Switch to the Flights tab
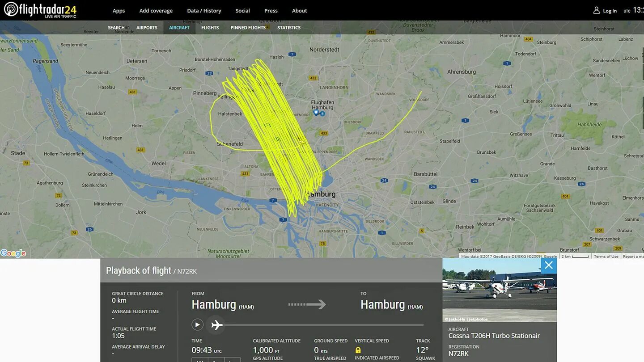Image resolution: width=644 pixels, height=362 pixels. [x=210, y=28]
